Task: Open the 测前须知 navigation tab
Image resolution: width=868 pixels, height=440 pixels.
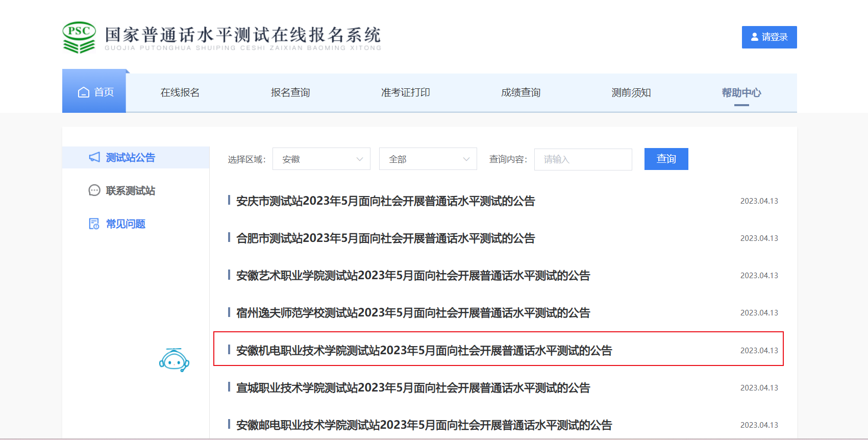Action: tap(631, 92)
